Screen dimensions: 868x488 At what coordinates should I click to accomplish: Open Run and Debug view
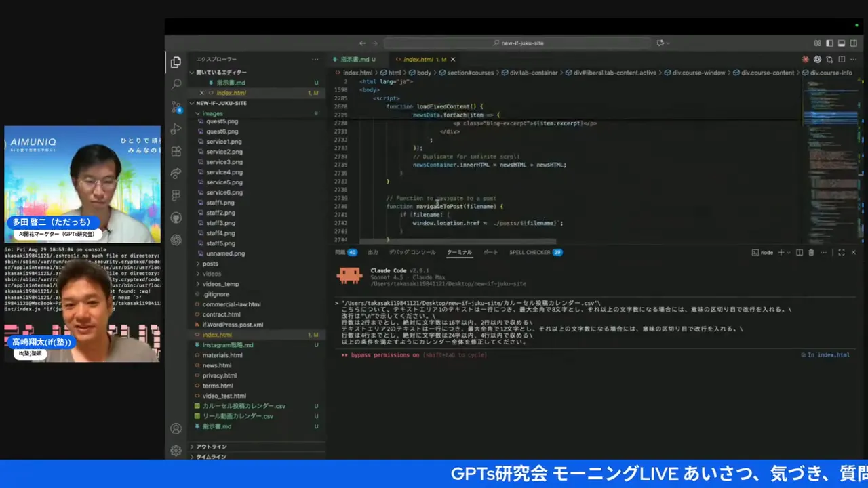tap(176, 129)
